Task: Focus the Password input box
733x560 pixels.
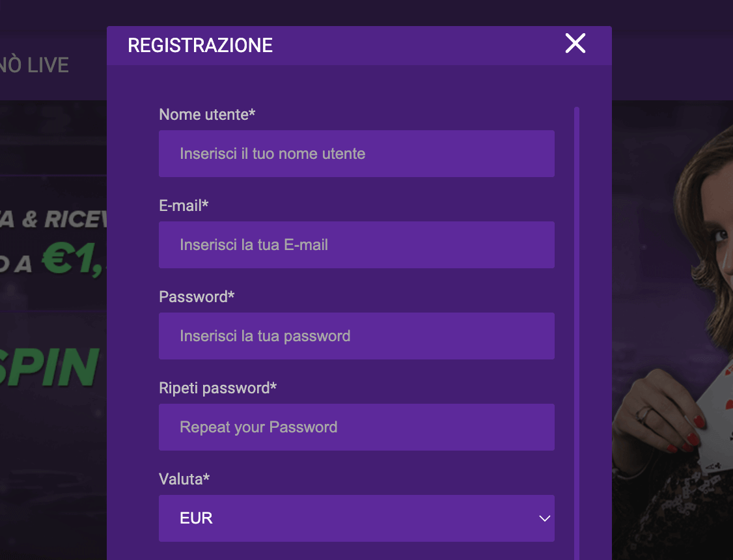Action: pos(357,336)
